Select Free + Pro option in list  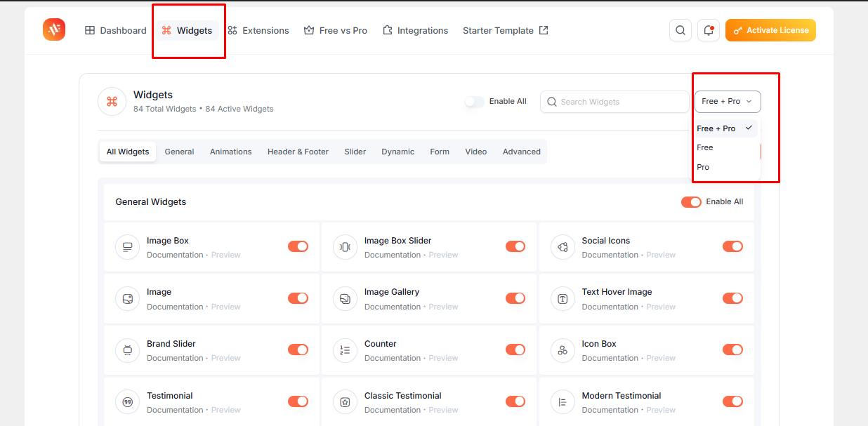click(725, 128)
